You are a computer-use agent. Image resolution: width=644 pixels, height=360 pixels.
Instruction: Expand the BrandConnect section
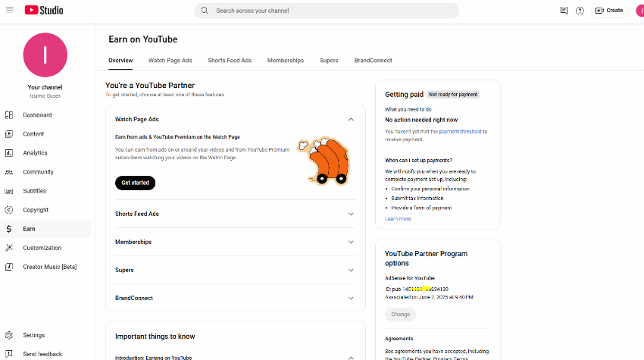tap(351, 299)
